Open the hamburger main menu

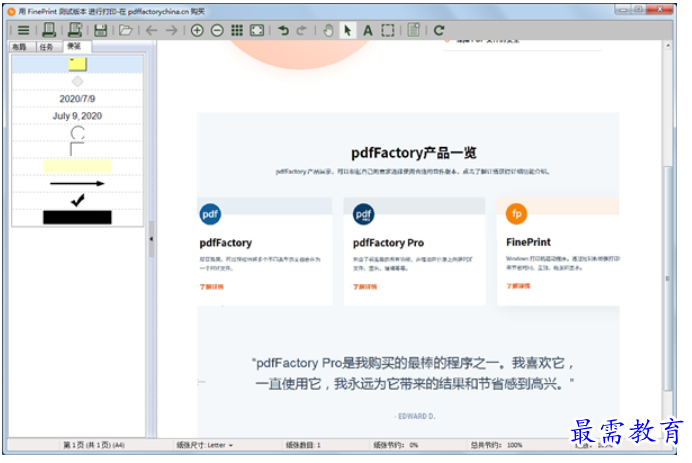pos(23,30)
